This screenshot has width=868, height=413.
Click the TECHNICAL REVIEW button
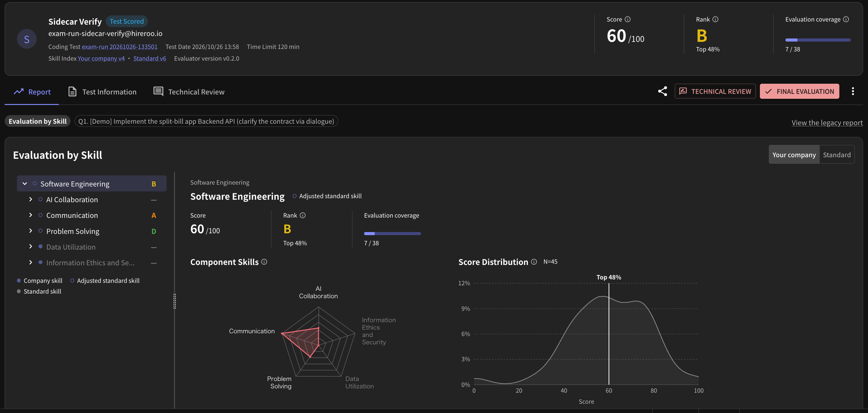(715, 91)
